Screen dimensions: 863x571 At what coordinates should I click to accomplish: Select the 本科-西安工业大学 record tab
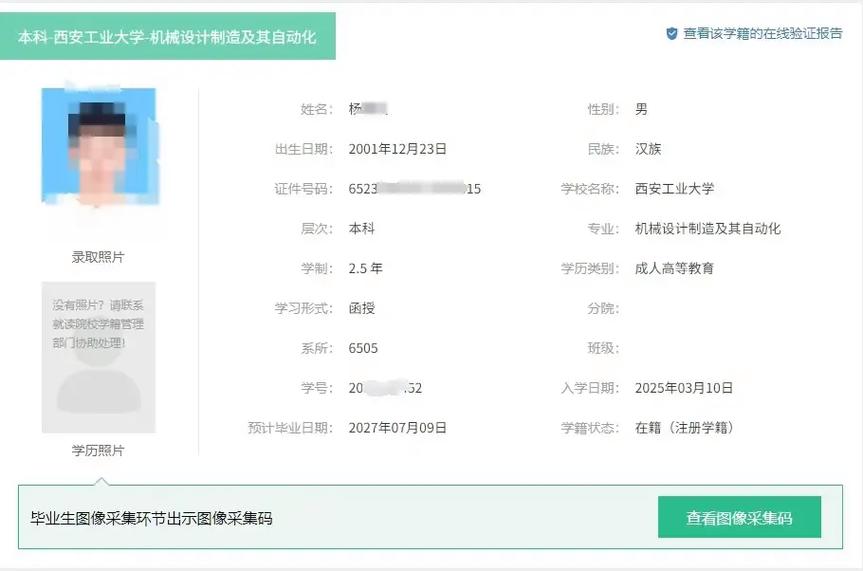(x=167, y=36)
